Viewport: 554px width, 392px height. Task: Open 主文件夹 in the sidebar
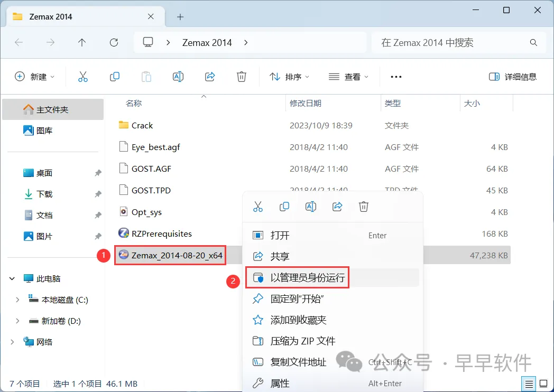53,109
